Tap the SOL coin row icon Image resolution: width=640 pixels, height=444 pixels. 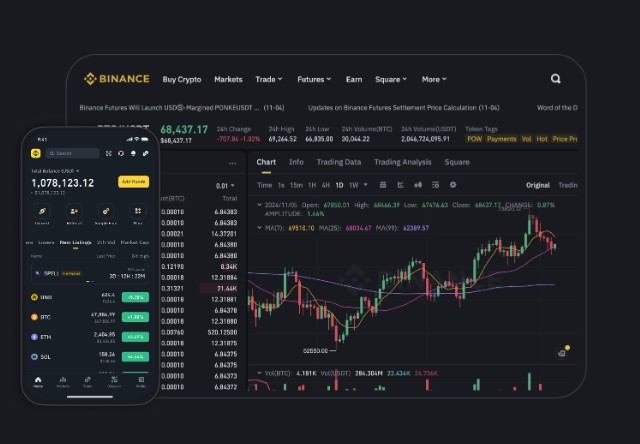point(34,357)
